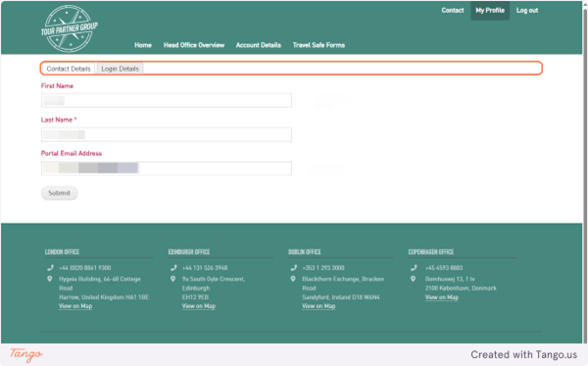The width and height of the screenshot is (588, 366).
Task: View Edinburgh office on map
Action: click(x=199, y=306)
